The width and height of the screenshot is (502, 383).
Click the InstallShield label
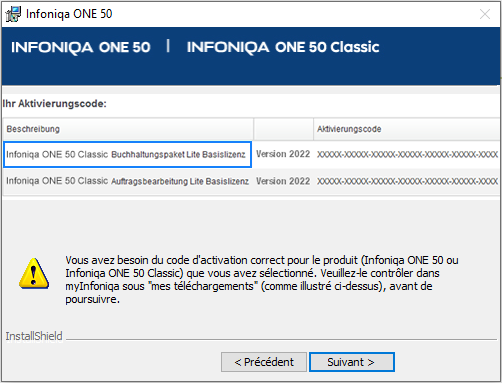[34, 336]
